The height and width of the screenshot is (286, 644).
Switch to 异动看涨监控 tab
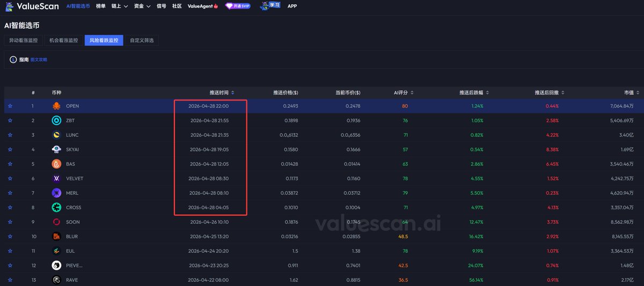[x=24, y=40]
